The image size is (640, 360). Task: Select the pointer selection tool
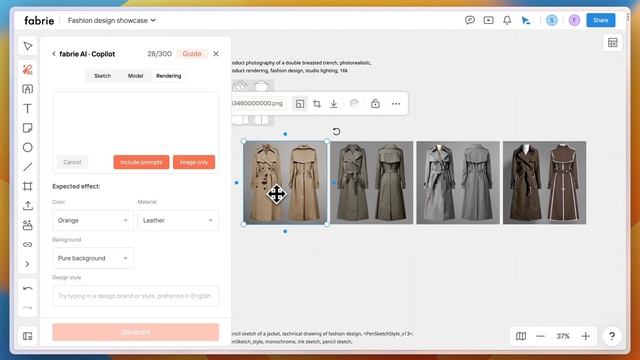pos(28,46)
